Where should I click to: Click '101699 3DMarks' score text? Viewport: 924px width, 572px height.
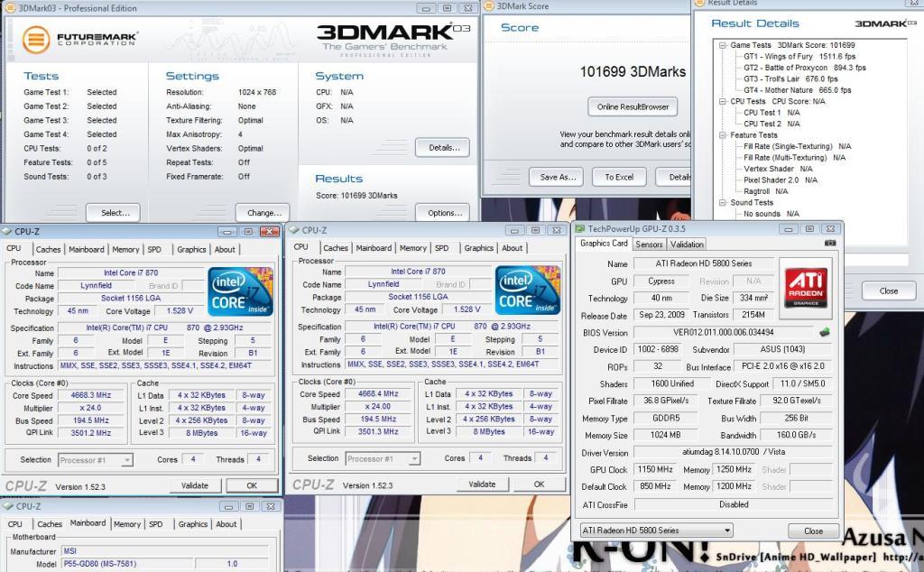pyautogui.click(x=633, y=72)
